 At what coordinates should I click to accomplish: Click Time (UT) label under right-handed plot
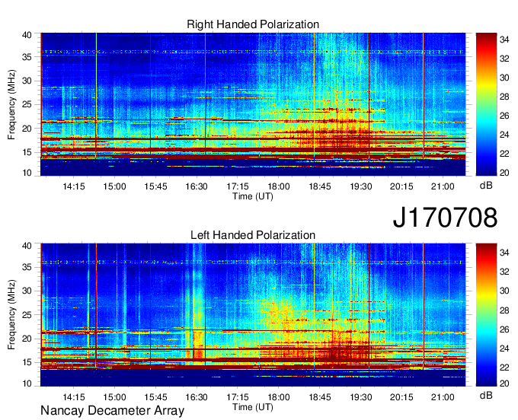[x=253, y=196]
